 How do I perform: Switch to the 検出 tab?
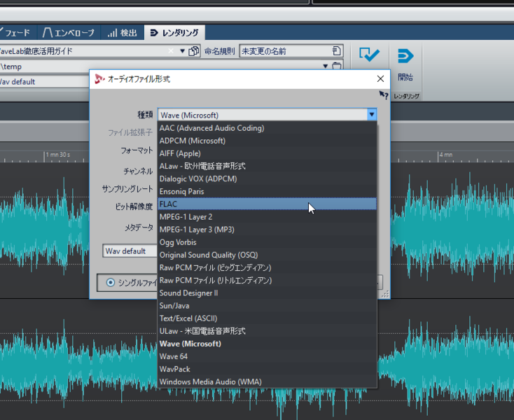[x=122, y=33]
